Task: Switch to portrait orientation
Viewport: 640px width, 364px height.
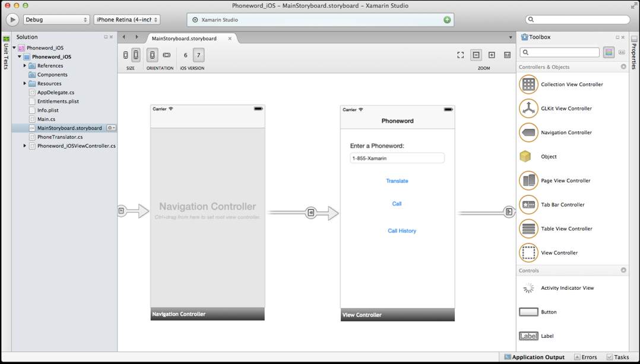Action: [x=152, y=55]
